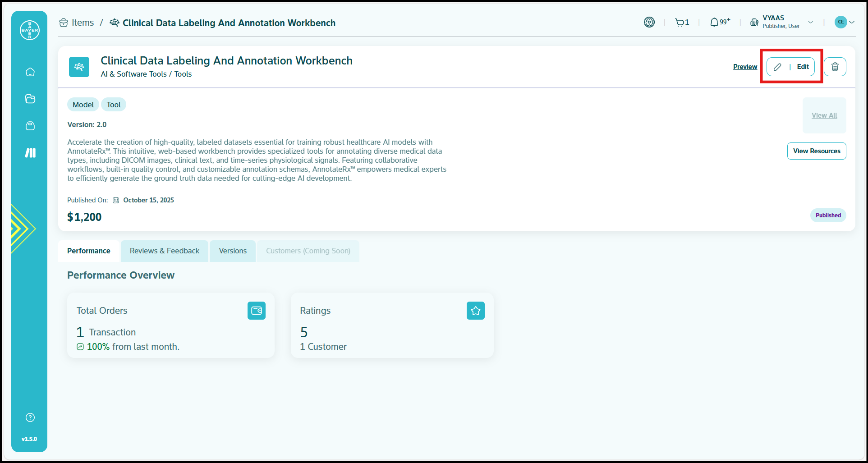The width and height of the screenshot is (868, 463).
Task: Open the folder icon in sidebar
Action: click(x=30, y=99)
